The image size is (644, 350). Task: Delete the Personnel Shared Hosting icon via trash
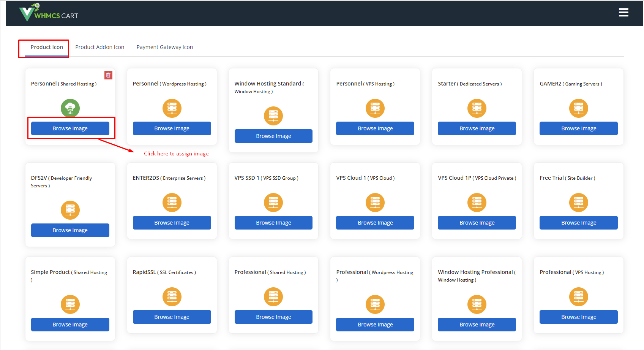click(x=108, y=75)
